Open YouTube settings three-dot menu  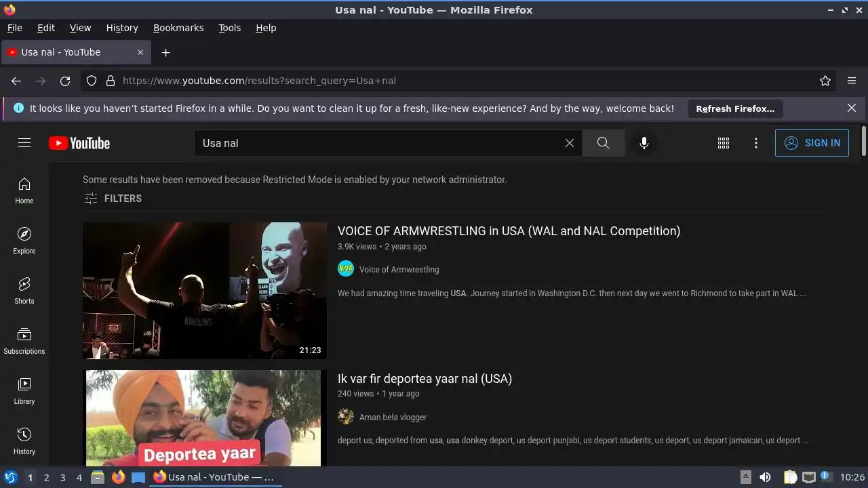pyautogui.click(x=756, y=143)
